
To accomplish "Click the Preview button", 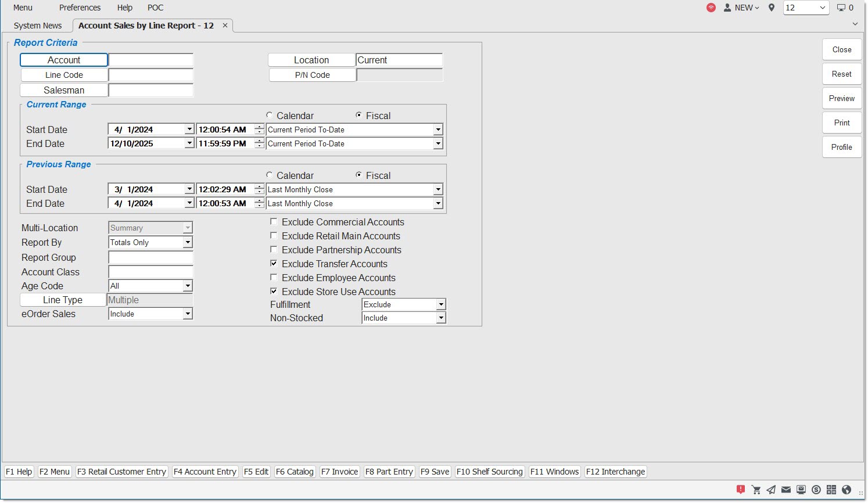I will pos(841,99).
